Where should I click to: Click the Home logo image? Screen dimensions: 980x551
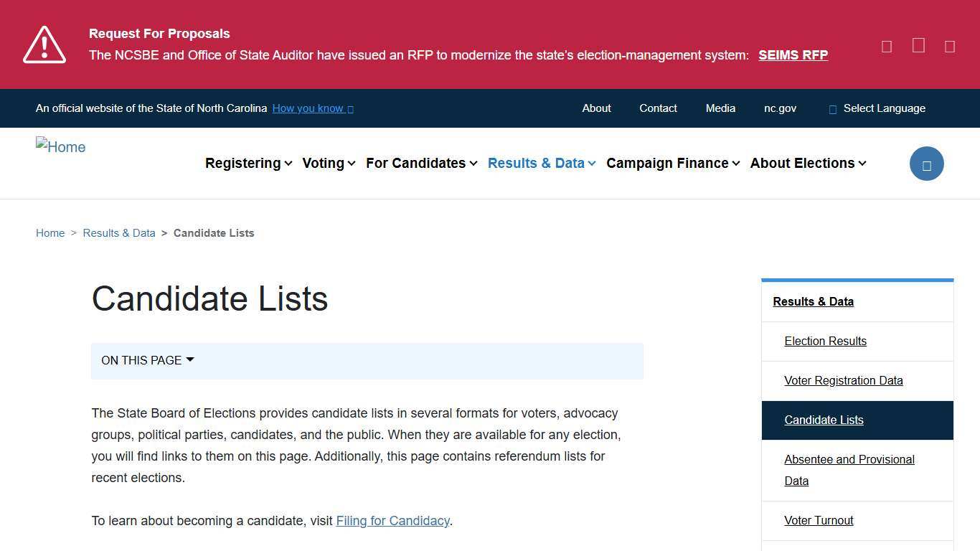click(x=60, y=146)
